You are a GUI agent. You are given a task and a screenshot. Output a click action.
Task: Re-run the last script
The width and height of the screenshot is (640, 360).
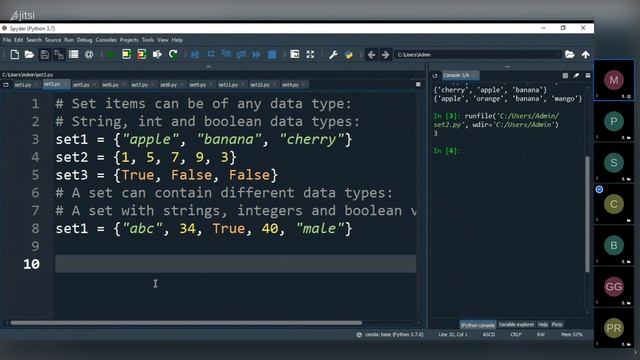(x=173, y=54)
